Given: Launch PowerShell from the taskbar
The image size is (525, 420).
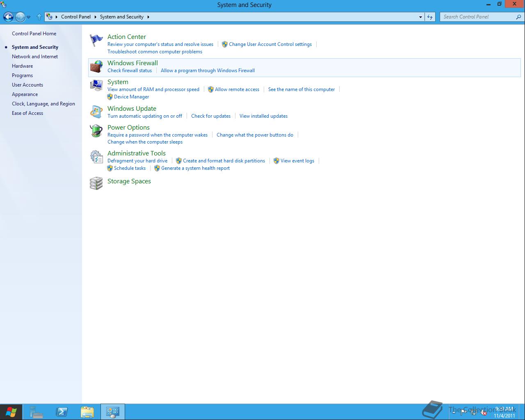Looking at the screenshot, I should pyautogui.click(x=62, y=412).
